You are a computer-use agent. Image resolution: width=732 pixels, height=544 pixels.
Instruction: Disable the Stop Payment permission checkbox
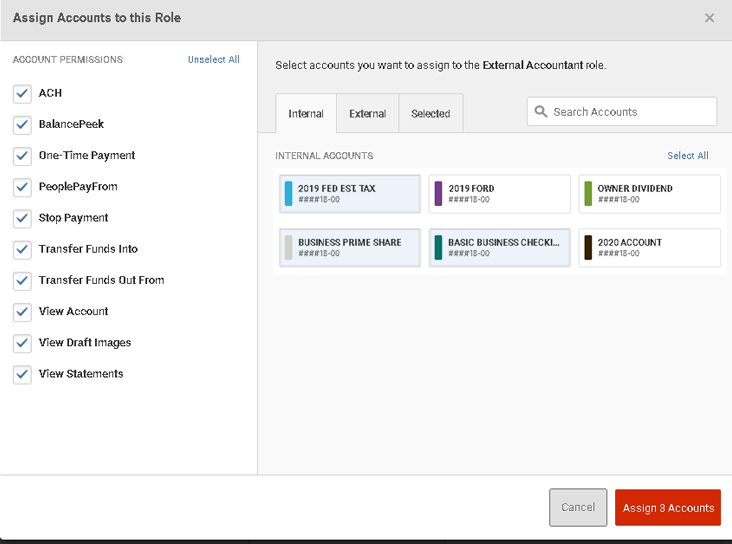click(x=22, y=218)
